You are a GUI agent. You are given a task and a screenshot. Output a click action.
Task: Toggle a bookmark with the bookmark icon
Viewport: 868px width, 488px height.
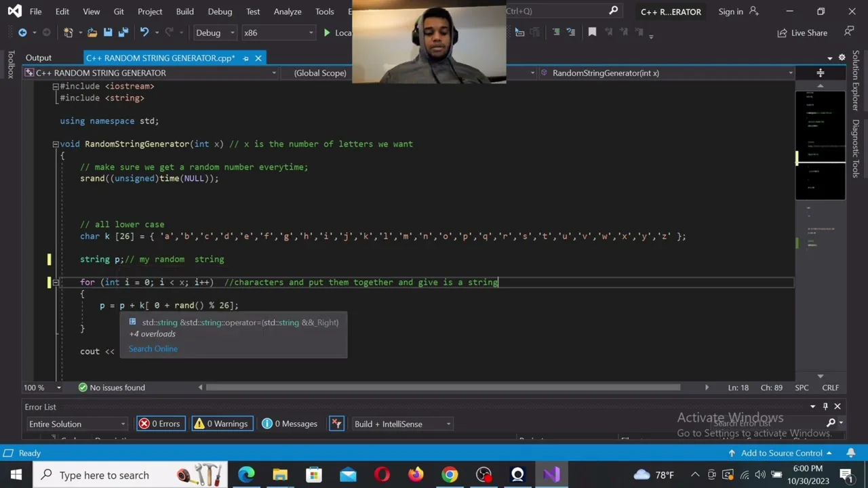point(592,33)
